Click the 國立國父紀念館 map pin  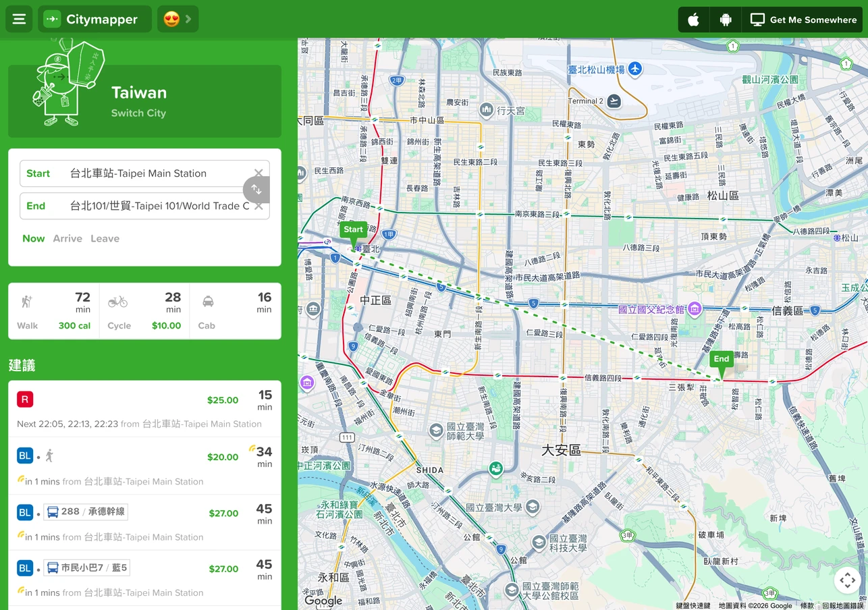(x=695, y=309)
